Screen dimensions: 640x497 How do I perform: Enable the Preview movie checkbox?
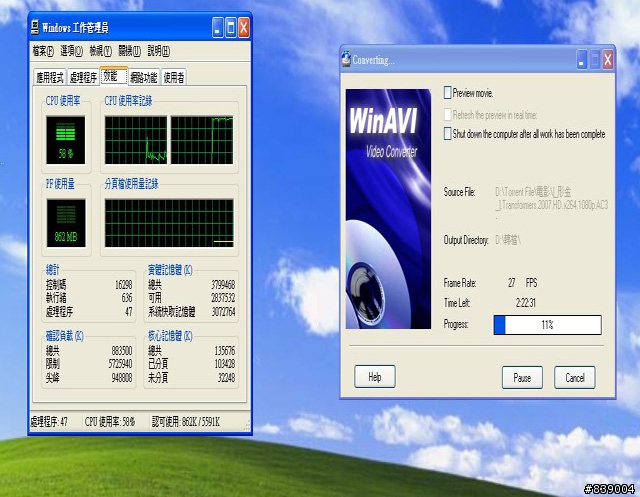pos(447,93)
